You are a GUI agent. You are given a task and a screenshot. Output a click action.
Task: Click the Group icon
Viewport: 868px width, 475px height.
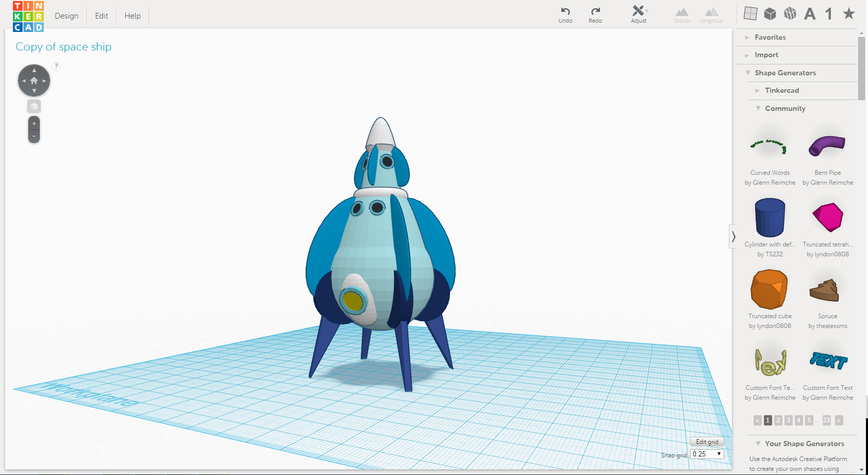click(682, 15)
